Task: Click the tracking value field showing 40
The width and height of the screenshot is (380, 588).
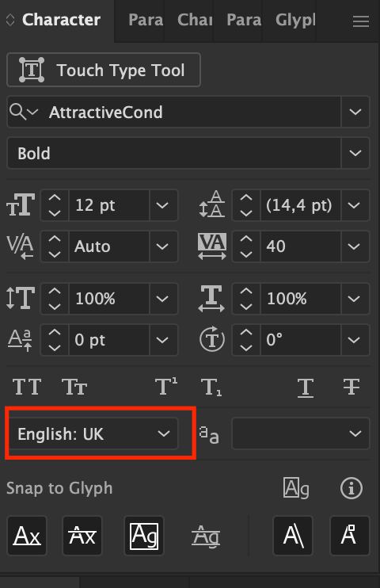Action: pos(301,246)
